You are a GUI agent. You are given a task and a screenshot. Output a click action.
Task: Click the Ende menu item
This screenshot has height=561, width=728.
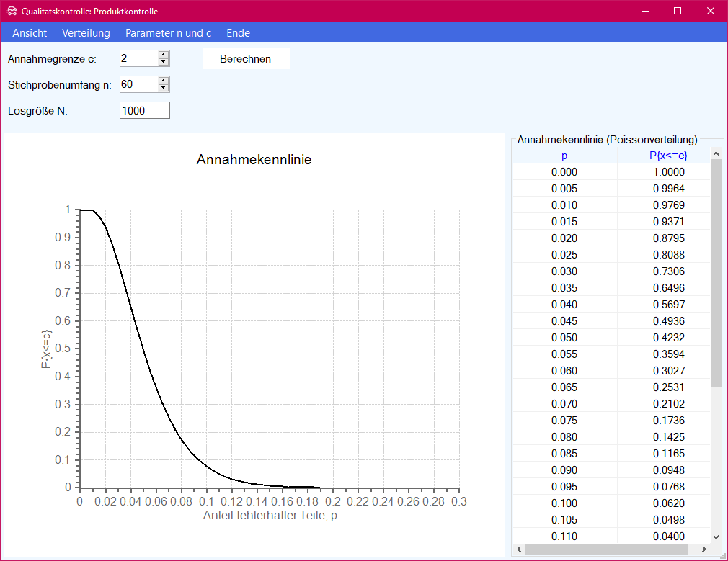click(x=238, y=33)
